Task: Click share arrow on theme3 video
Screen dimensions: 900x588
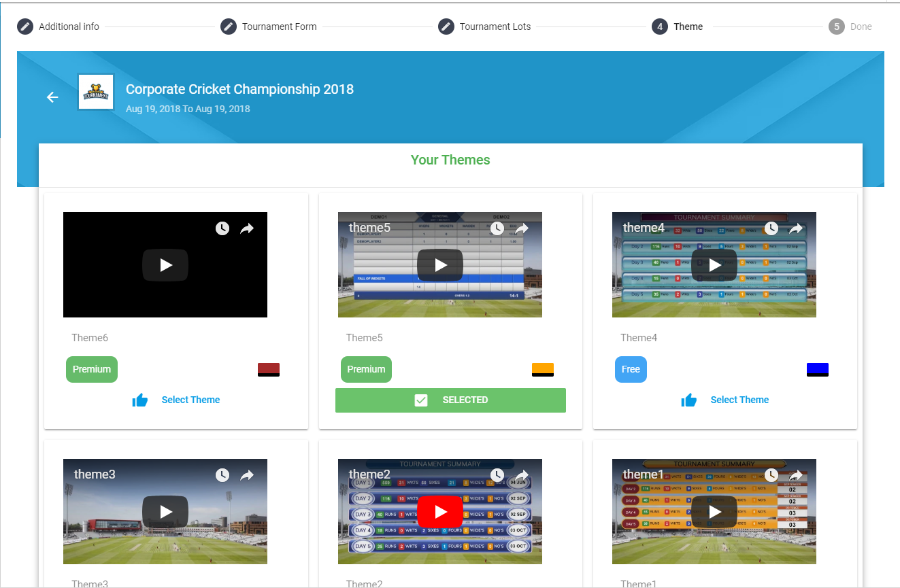Action: 247,475
